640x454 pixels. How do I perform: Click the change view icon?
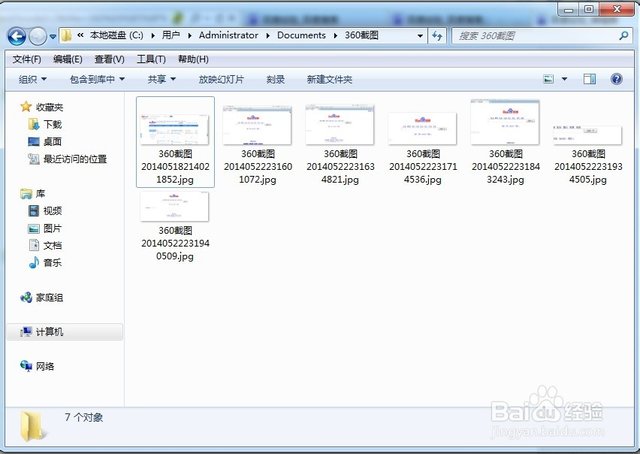[x=549, y=79]
